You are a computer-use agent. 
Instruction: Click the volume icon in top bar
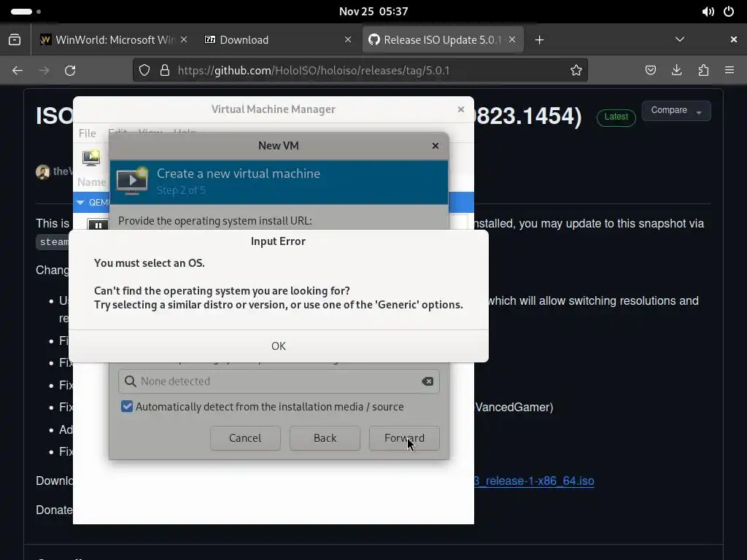[x=708, y=12]
